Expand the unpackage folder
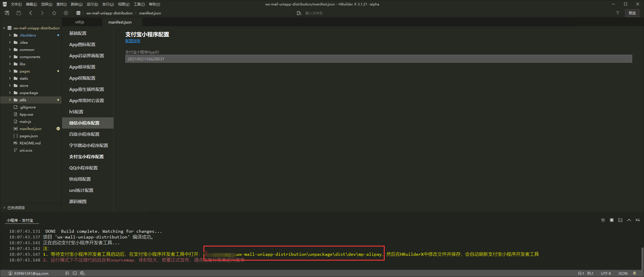 pos(10,93)
